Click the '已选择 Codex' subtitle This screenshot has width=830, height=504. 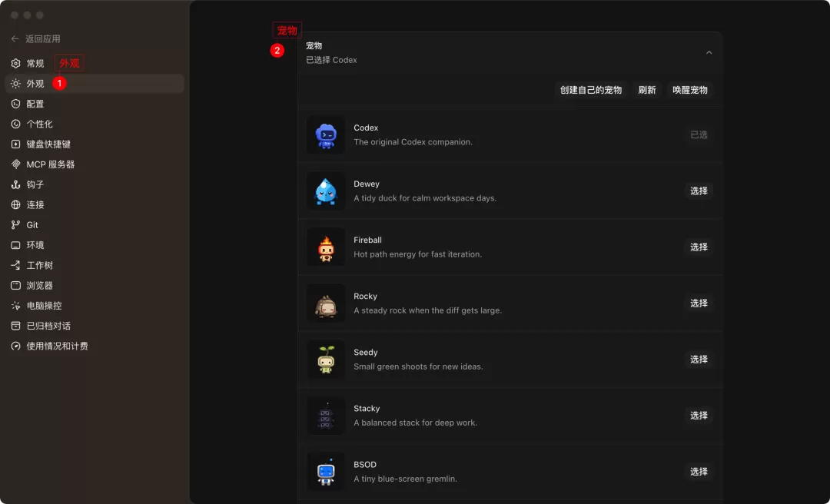(x=331, y=60)
